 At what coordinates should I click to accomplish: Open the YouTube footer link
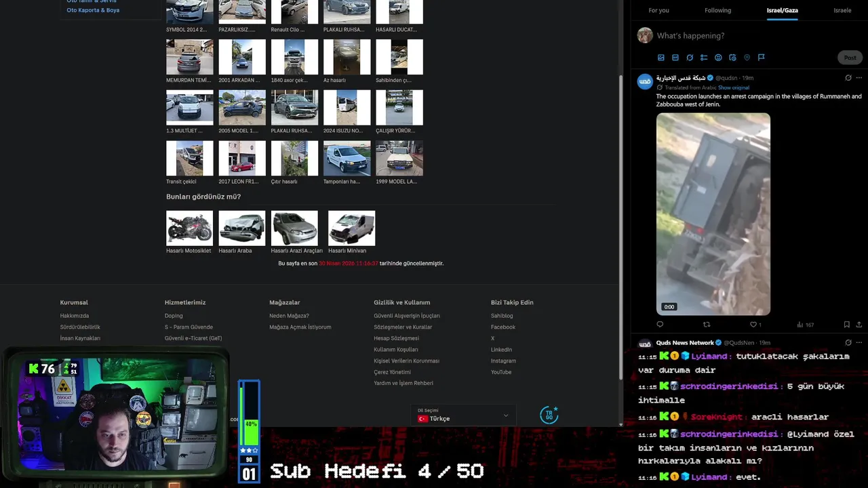[501, 372]
